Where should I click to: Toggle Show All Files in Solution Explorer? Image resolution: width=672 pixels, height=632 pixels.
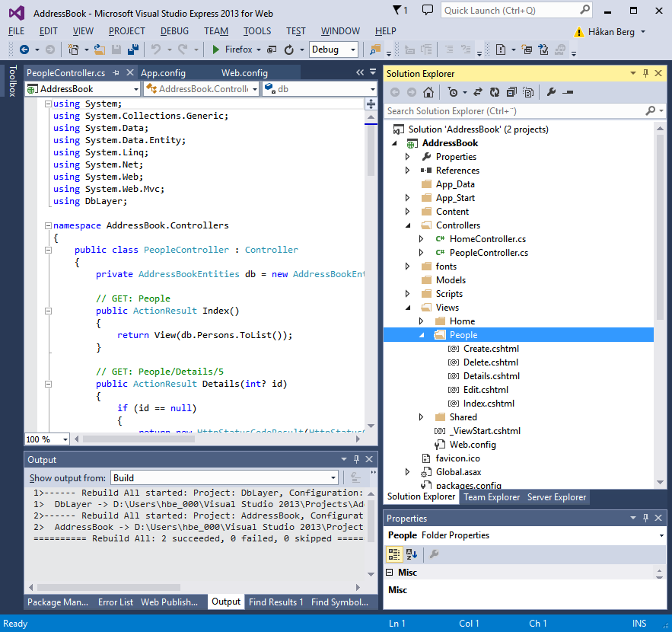[527, 92]
